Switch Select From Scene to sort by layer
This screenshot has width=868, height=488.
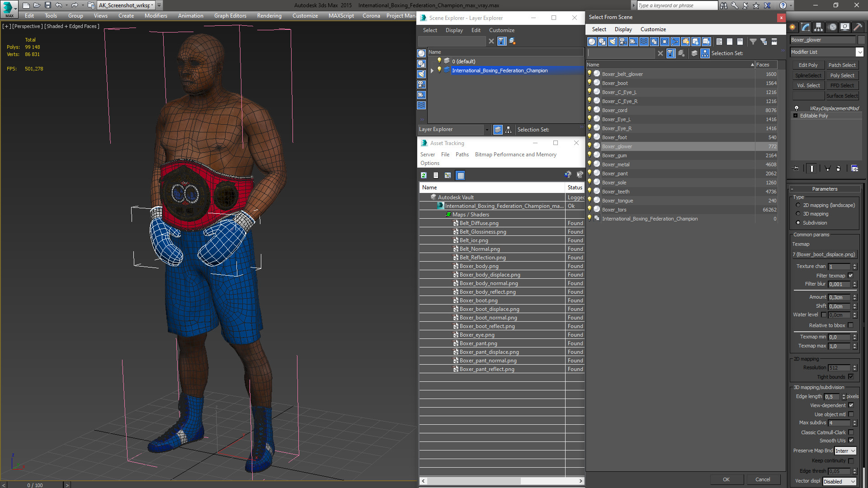(694, 53)
